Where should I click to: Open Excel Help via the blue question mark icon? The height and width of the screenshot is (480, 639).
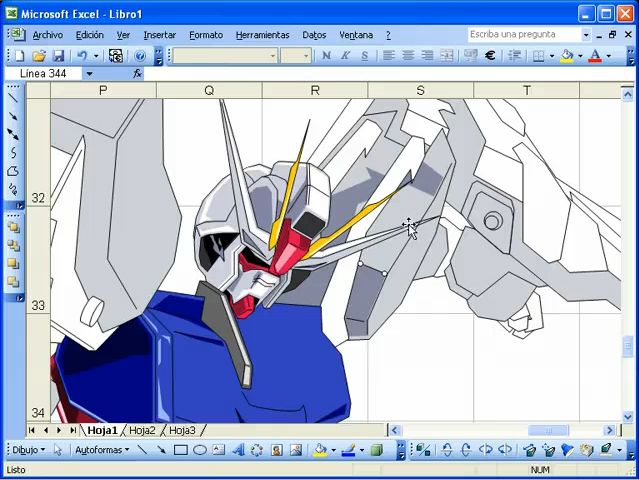tap(140, 55)
